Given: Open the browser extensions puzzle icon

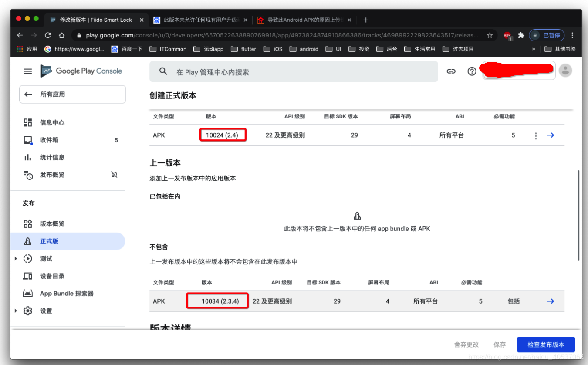Looking at the screenshot, I should click(521, 35).
